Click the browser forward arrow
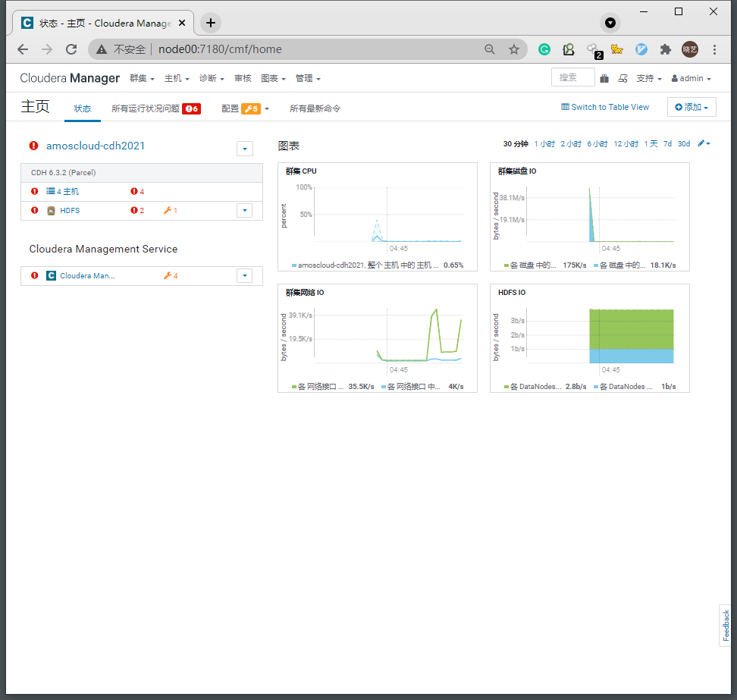Image resolution: width=737 pixels, height=700 pixels. coord(47,49)
